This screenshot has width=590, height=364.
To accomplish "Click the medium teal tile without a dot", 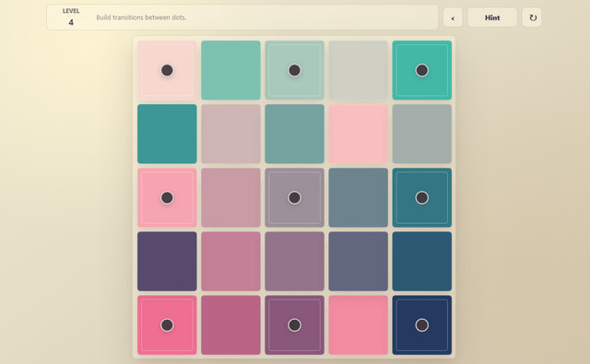I will click(x=167, y=134).
